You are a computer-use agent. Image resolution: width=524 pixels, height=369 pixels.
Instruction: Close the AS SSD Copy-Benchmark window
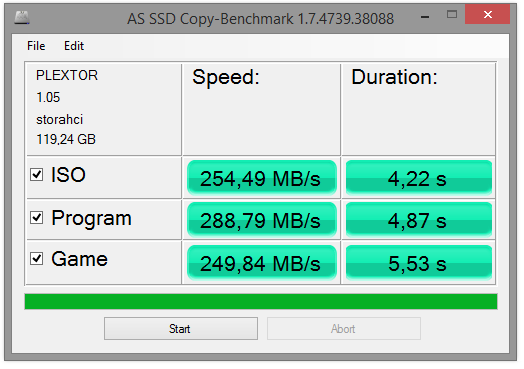pyautogui.click(x=488, y=14)
